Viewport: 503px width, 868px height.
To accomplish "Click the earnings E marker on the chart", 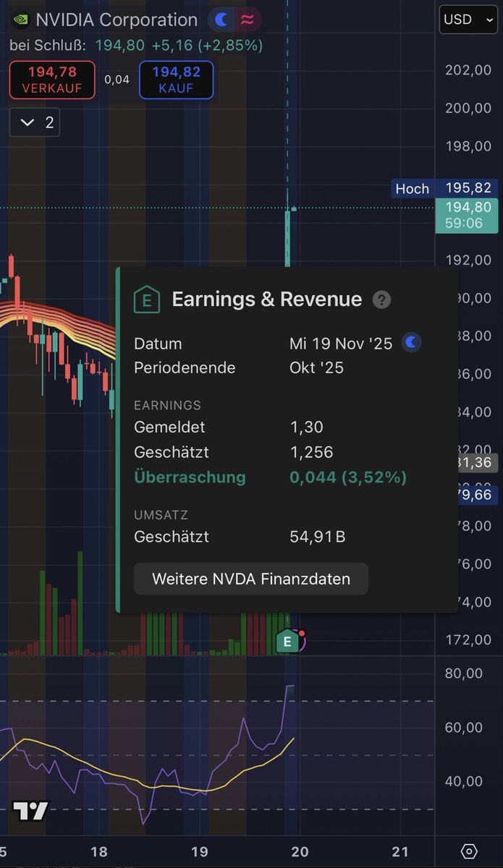I will tap(288, 641).
